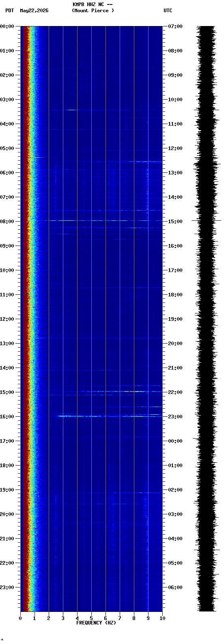
Task: Click frequency axis tick label 2
Action: tap(49, 618)
